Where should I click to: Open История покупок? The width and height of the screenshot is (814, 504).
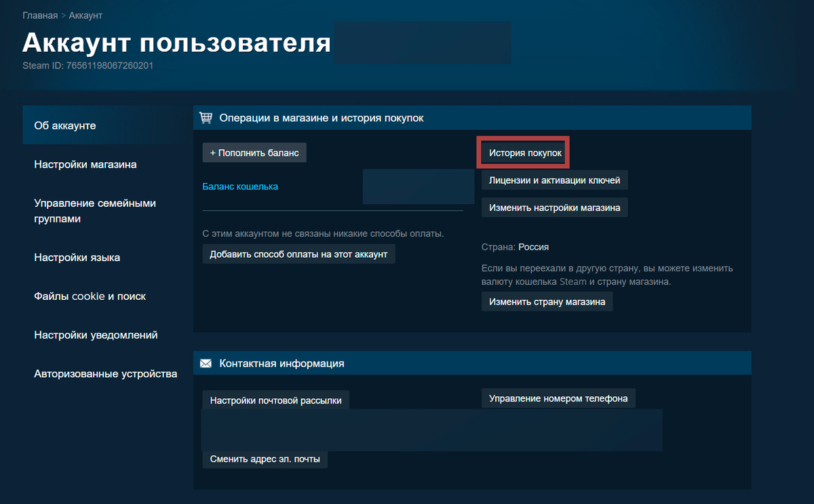[522, 152]
